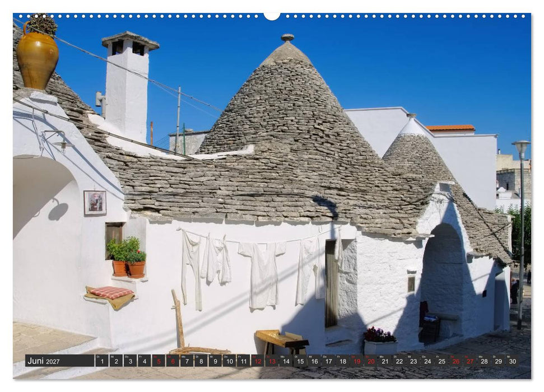Select red Saturday date 5
The width and height of the screenshot is (544, 392).
159,361
